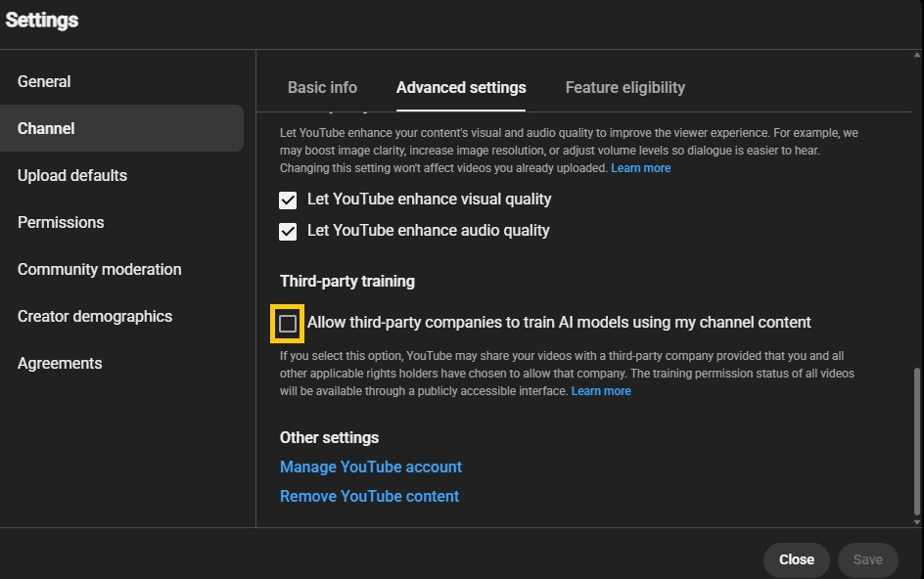Select Channel in the sidebar
Screen dimensions: 924x579
pyautogui.click(x=121, y=128)
